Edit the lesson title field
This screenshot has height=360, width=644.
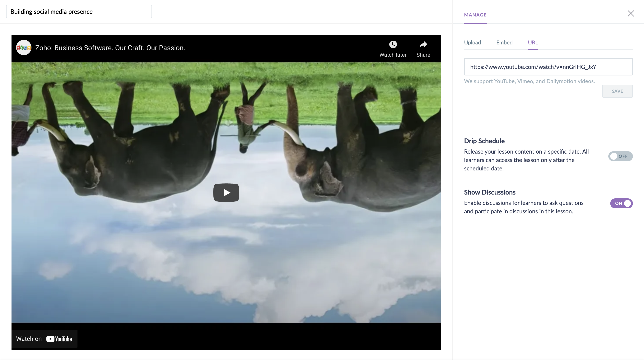79,12
